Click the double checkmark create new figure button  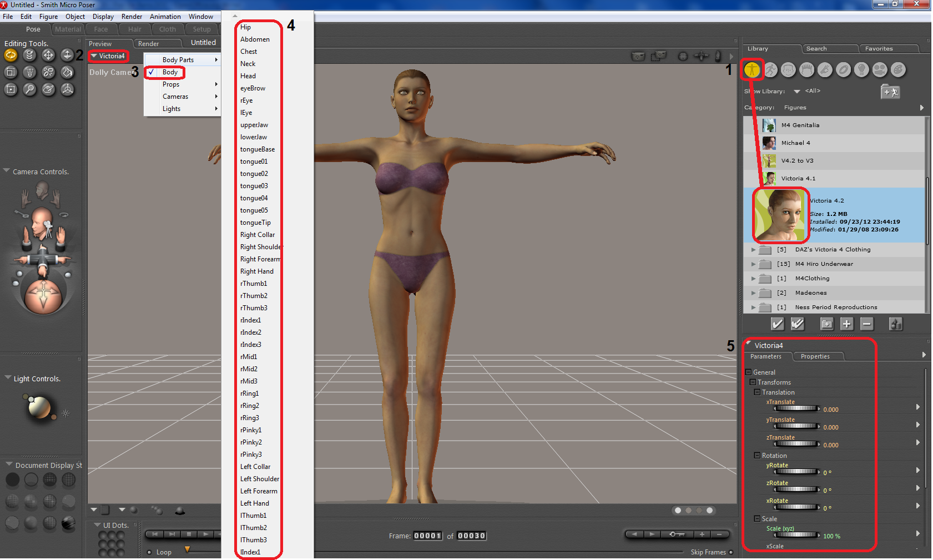[798, 324]
